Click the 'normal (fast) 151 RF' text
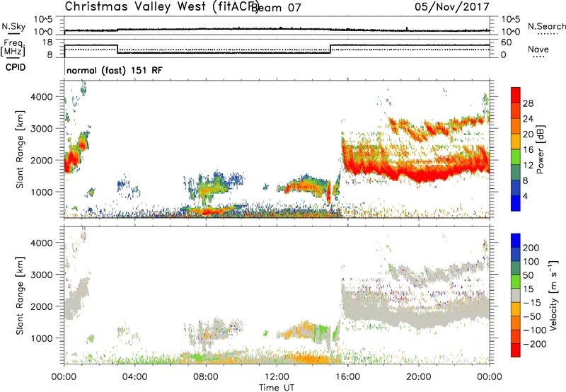 tap(115, 70)
